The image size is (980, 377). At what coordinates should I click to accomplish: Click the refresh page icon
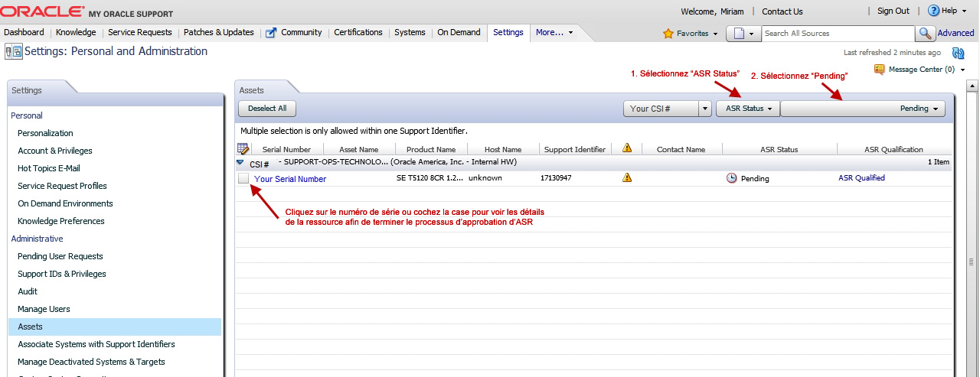(x=958, y=53)
